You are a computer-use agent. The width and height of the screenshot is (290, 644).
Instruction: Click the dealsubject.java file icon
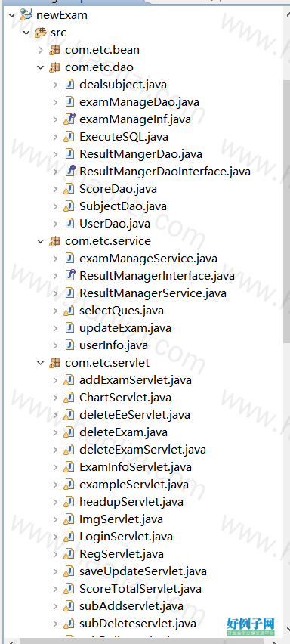(69, 85)
